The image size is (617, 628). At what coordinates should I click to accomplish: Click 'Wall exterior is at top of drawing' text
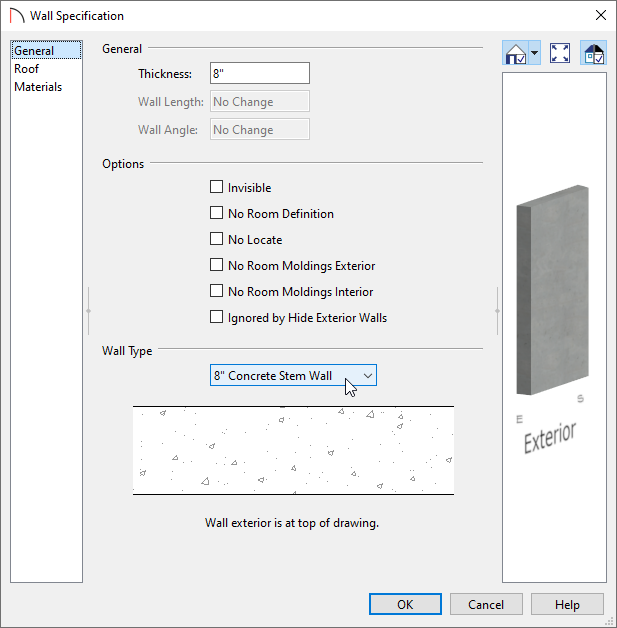(292, 523)
